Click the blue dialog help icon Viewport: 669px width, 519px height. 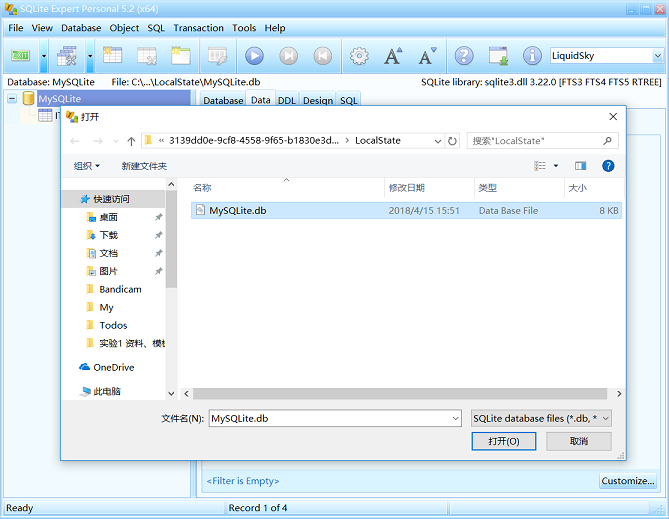click(608, 166)
